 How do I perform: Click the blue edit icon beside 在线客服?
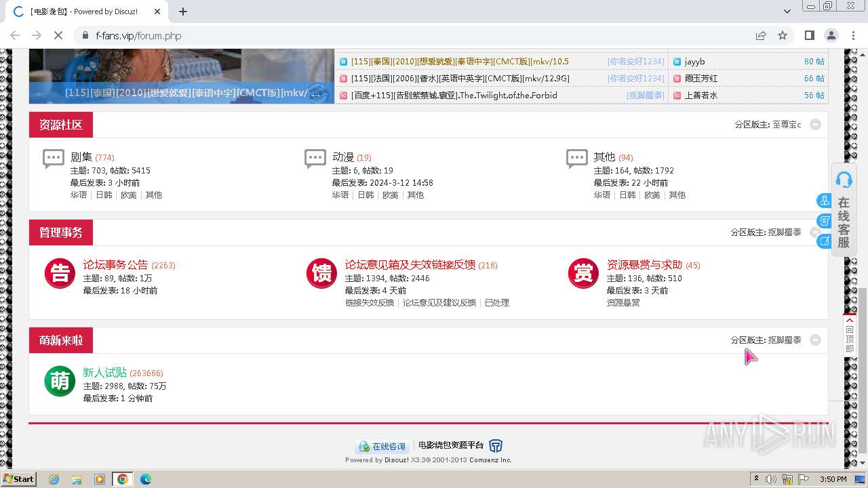824,241
